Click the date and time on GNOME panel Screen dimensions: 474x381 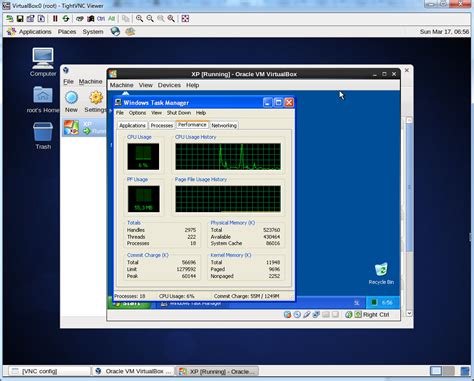444,32
